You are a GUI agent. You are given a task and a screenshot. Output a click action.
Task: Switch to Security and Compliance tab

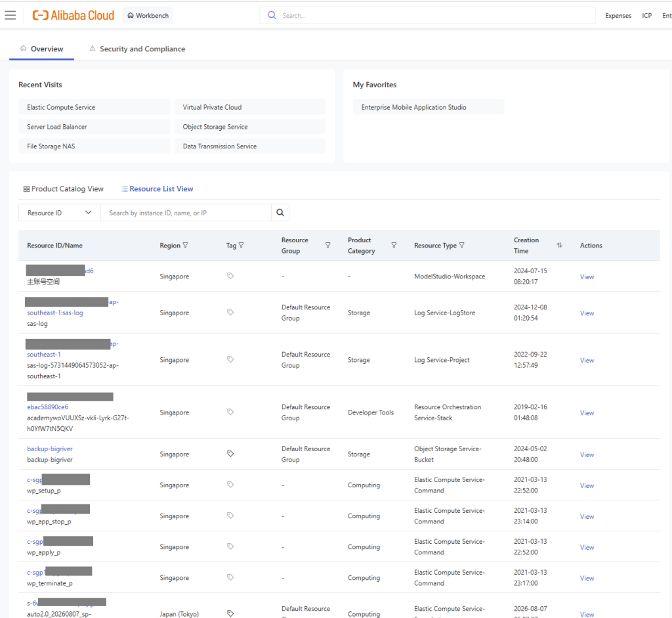pos(137,49)
